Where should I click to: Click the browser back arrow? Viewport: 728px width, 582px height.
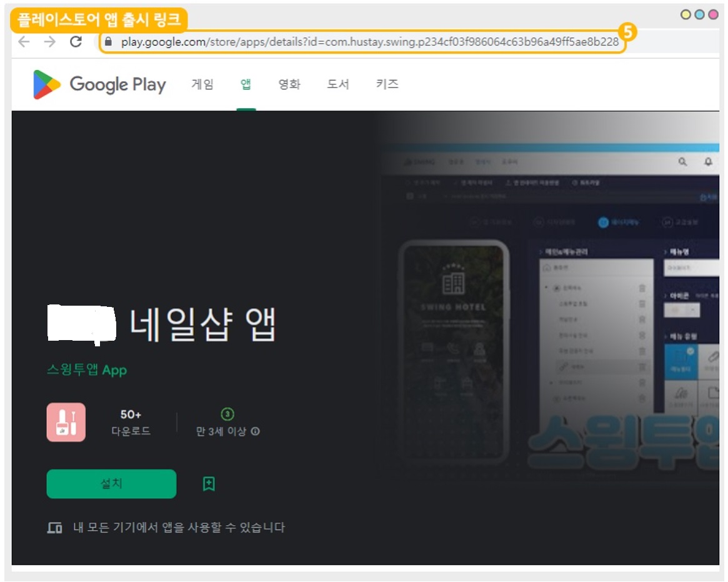pos(24,42)
